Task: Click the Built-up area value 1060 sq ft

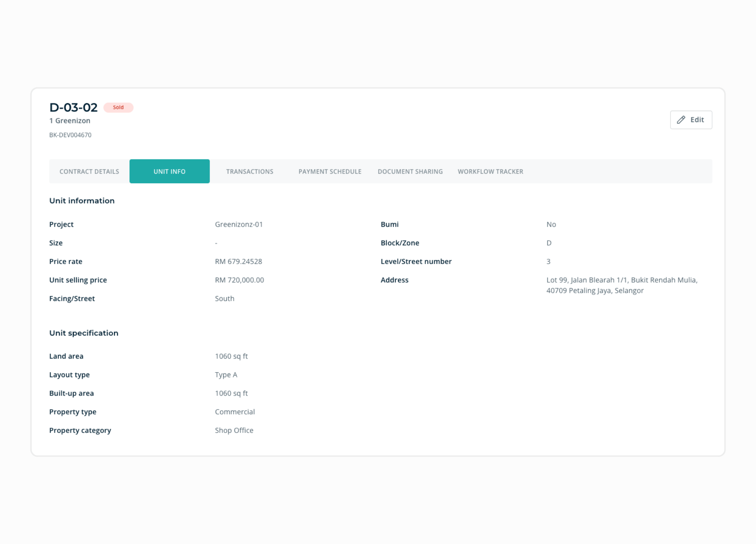Action: [231, 393]
